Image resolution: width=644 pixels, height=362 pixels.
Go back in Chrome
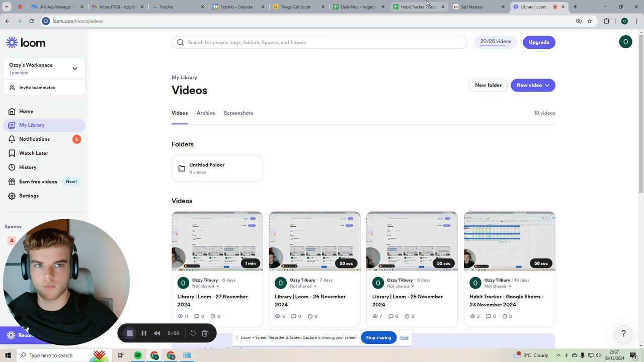7,21
